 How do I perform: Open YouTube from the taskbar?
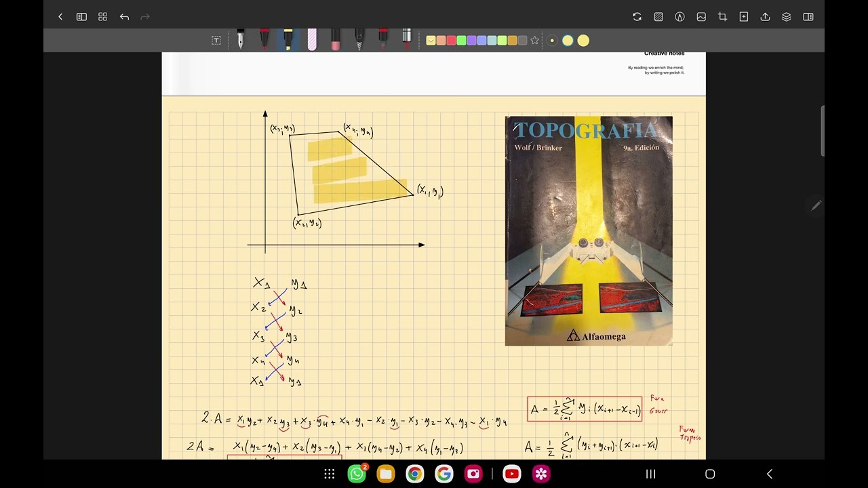tap(512, 474)
